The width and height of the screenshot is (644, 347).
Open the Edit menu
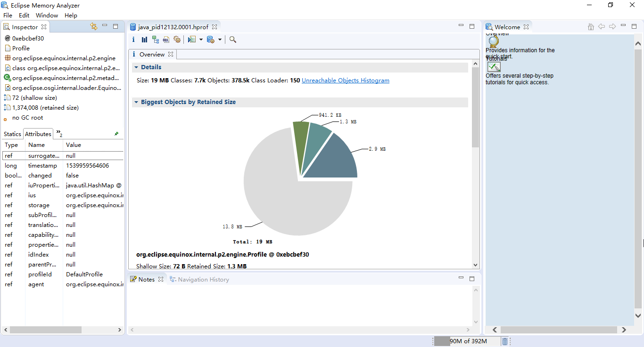click(x=24, y=16)
